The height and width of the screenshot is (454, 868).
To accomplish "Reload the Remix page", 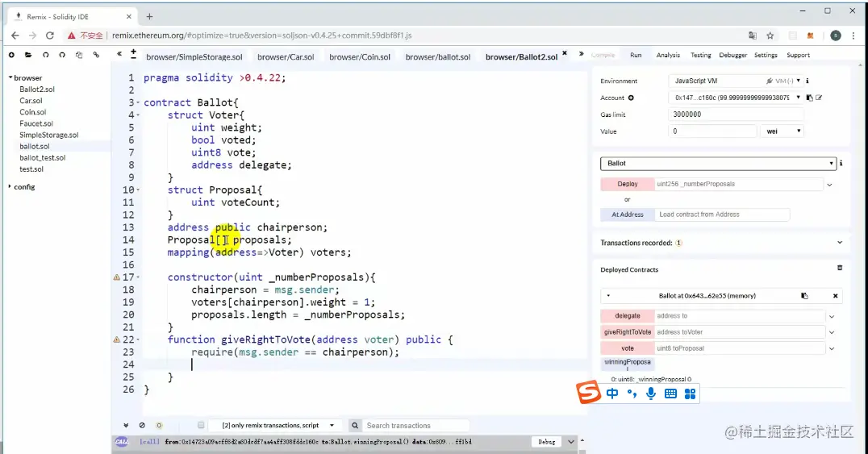I will pos(50,35).
